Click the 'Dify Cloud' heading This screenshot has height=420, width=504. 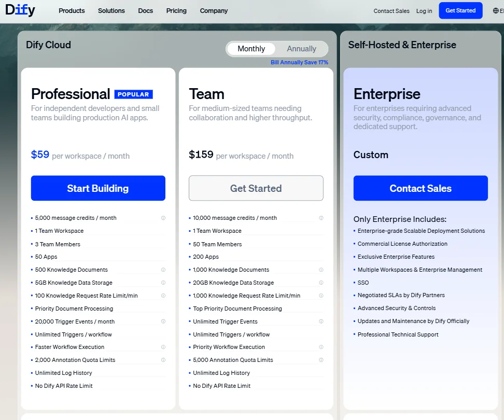coord(48,45)
